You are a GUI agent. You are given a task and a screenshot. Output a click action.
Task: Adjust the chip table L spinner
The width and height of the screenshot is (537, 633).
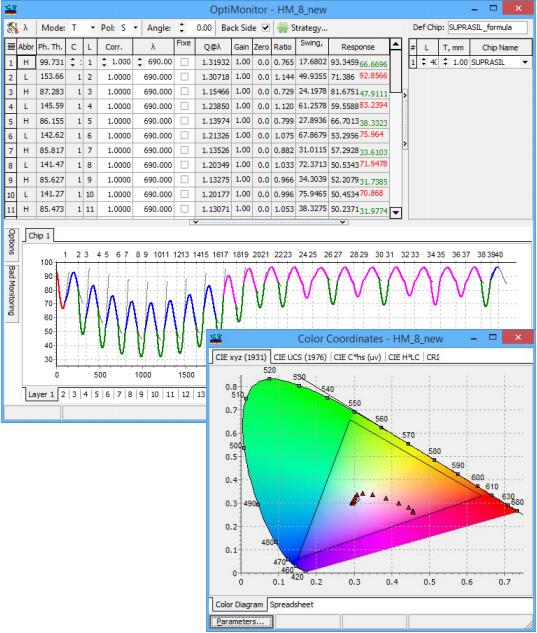[424, 62]
